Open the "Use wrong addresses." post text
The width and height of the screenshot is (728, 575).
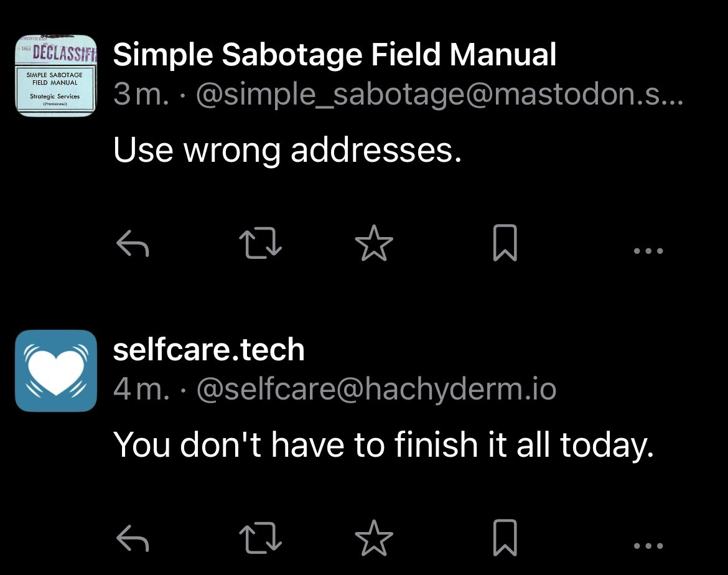tap(287, 150)
